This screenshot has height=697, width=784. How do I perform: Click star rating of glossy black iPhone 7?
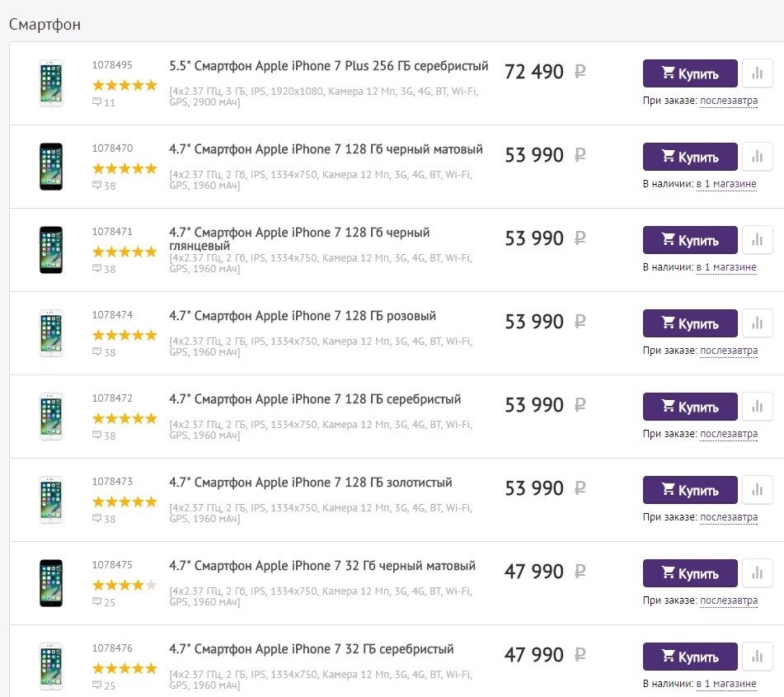[x=124, y=252]
